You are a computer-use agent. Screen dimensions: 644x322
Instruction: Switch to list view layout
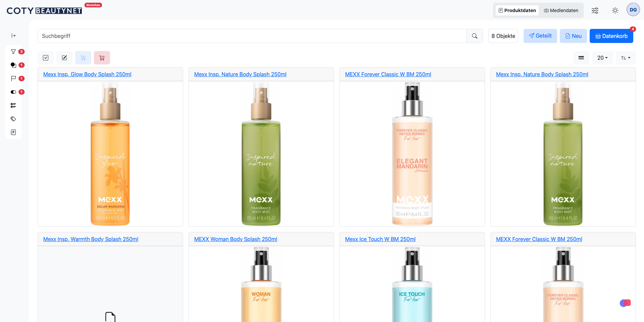[x=581, y=58]
